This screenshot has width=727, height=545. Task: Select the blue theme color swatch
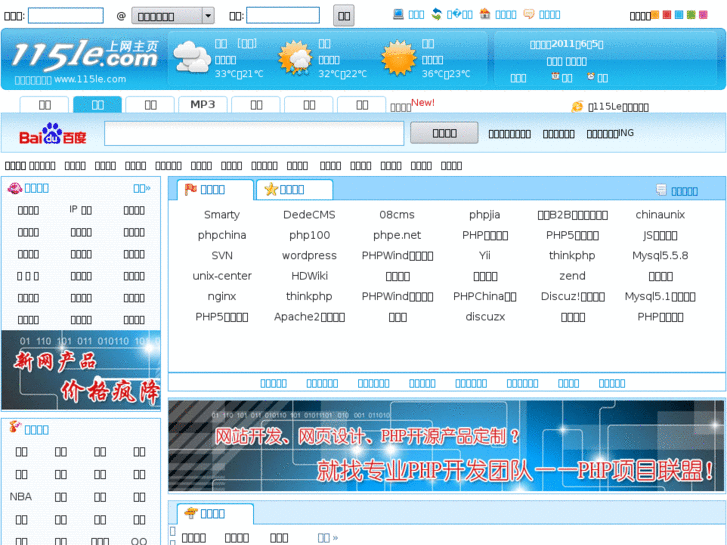click(x=679, y=15)
